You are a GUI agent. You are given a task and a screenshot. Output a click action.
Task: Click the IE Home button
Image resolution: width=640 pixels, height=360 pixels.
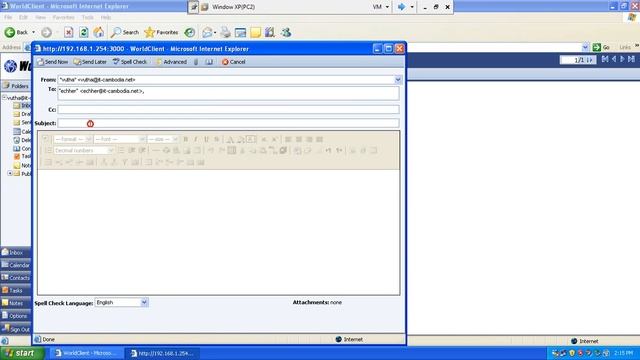pos(99,32)
